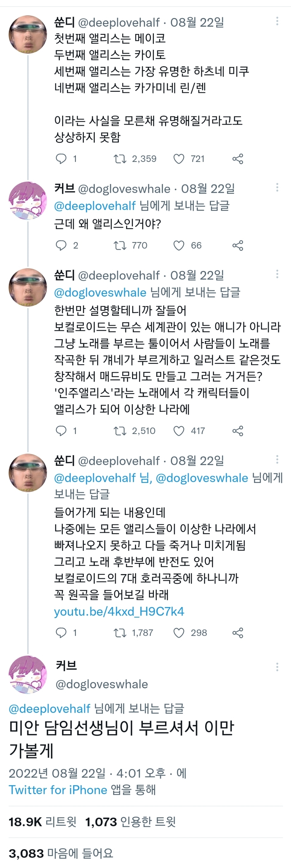This screenshot has width=291, height=868.
Task: Open the Twitter for iPhone source link
Action: (58, 789)
